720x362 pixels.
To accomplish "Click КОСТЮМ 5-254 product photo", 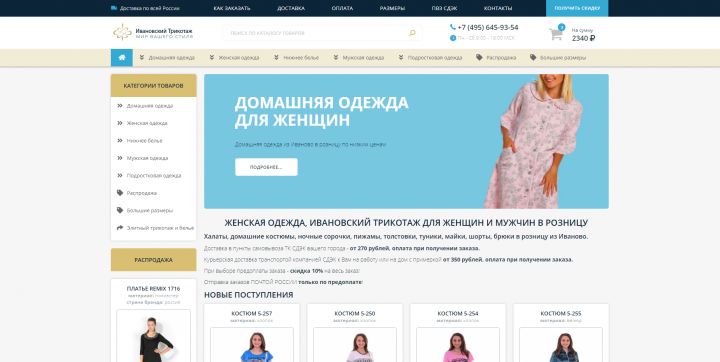I will 458,345.
